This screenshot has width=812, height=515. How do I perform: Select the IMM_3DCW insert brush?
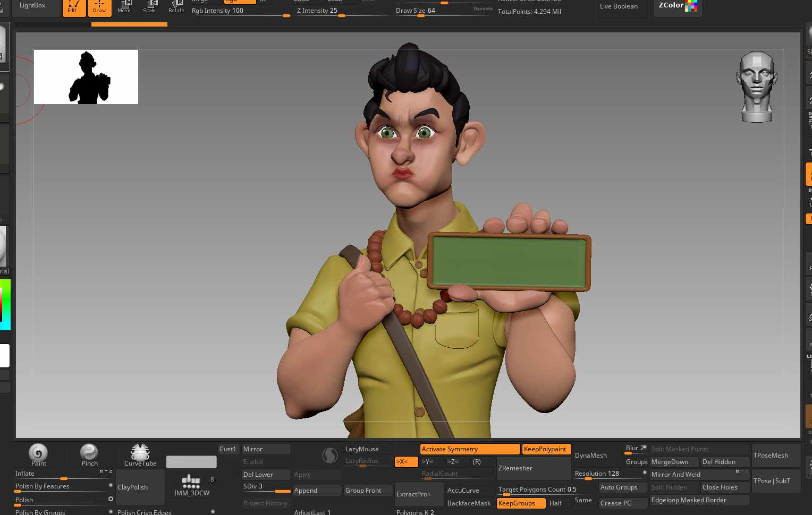tap(191, 484)
